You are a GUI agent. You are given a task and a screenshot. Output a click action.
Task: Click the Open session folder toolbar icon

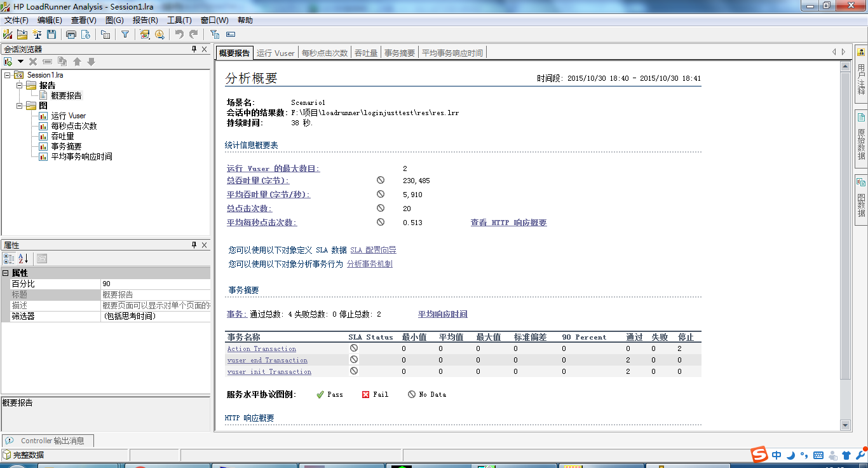click(x=22, y=34)
